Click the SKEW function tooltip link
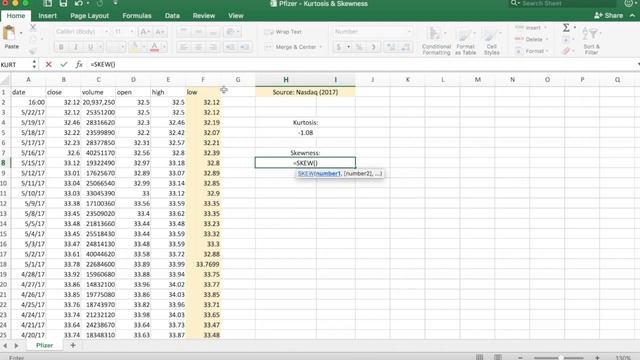 [319, 173]
